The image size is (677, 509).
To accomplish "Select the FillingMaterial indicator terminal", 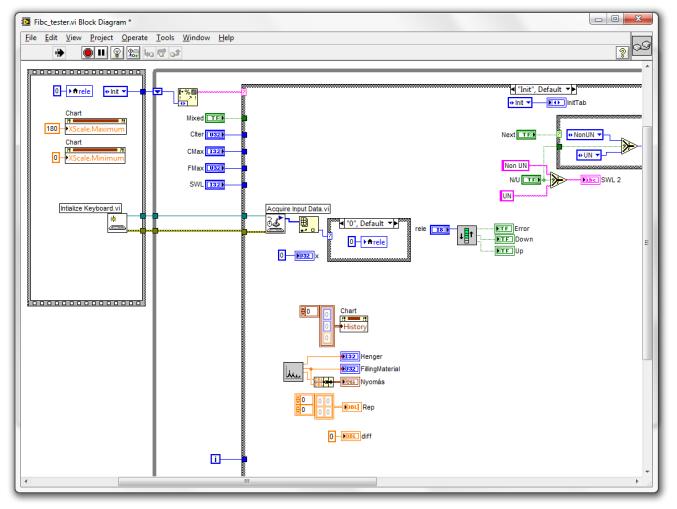I will coord(350,369).
